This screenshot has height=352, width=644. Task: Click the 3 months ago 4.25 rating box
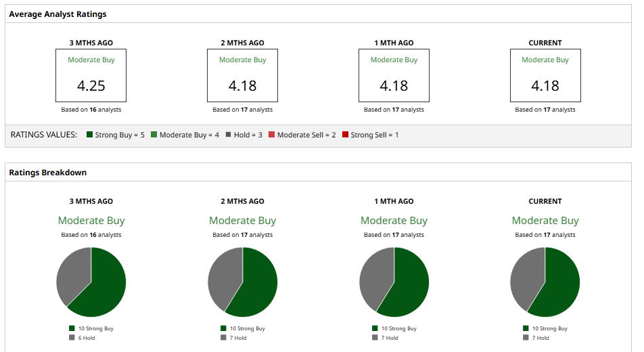click(91, 75)
